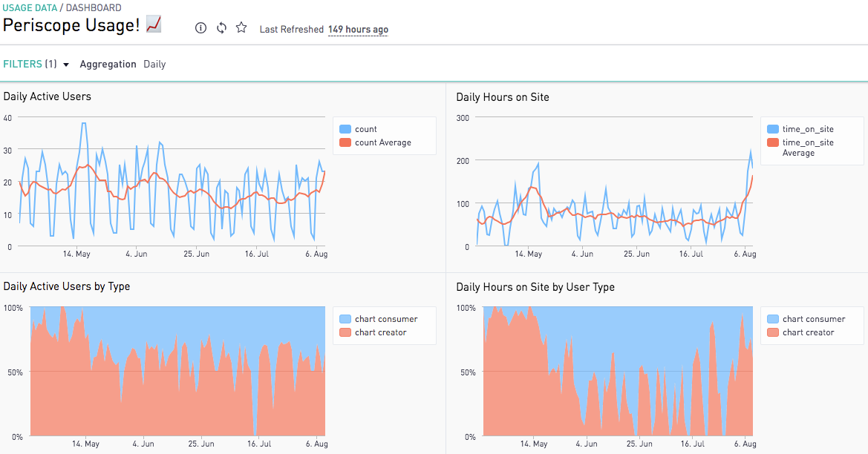Click the 'Daily Active Users by Type' title
This screenshot has height=454, width=868.
[66, 286]
